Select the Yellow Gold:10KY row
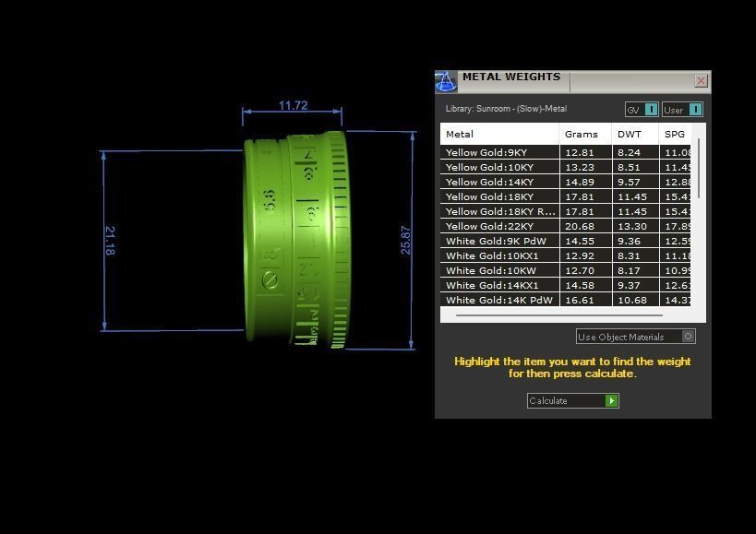This screenshot has width=756, height=534. pyautogui.click(x=565, y=167)
